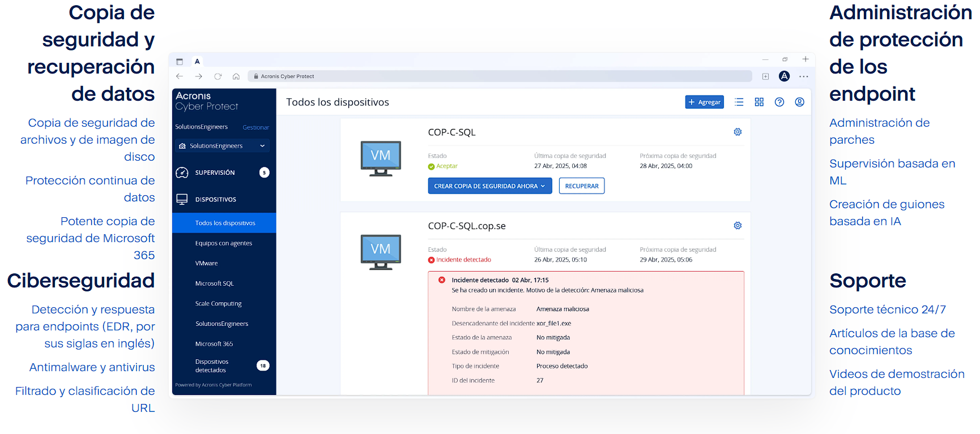Viewport: 980px width, 434px height.
Task: Switch to list view layout
Action: (739, 102)
